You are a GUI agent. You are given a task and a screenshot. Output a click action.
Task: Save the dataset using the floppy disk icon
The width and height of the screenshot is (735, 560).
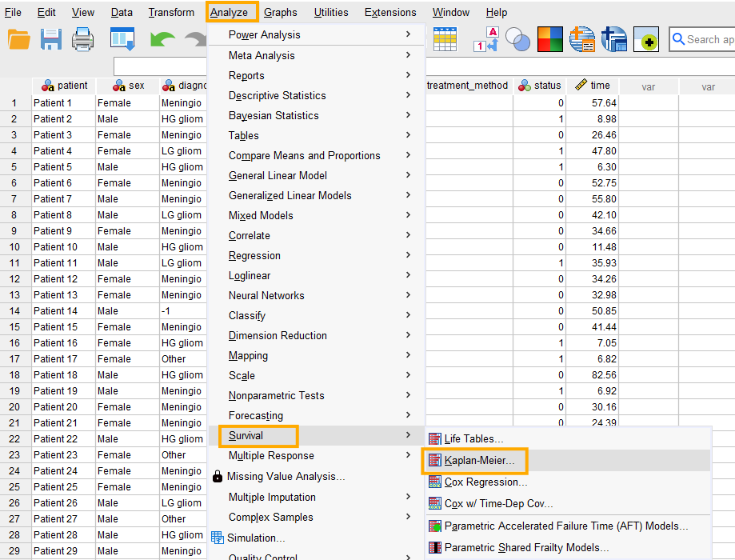[51, 39]
